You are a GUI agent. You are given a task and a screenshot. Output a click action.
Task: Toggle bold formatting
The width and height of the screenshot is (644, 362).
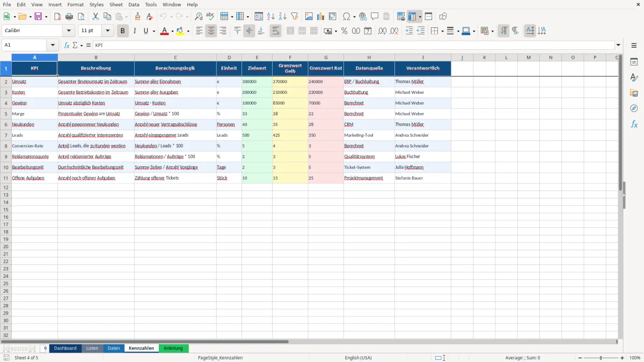(x=122, y=31)
